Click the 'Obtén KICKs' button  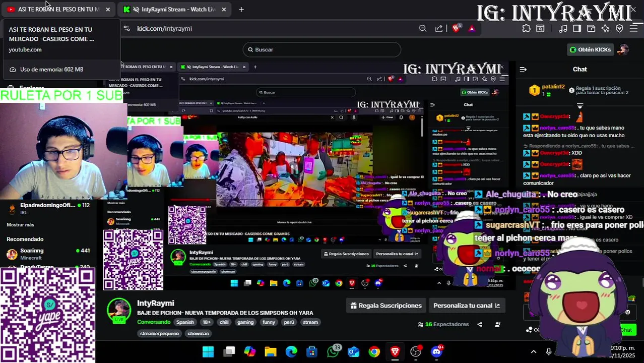click(x=590, y=49)
